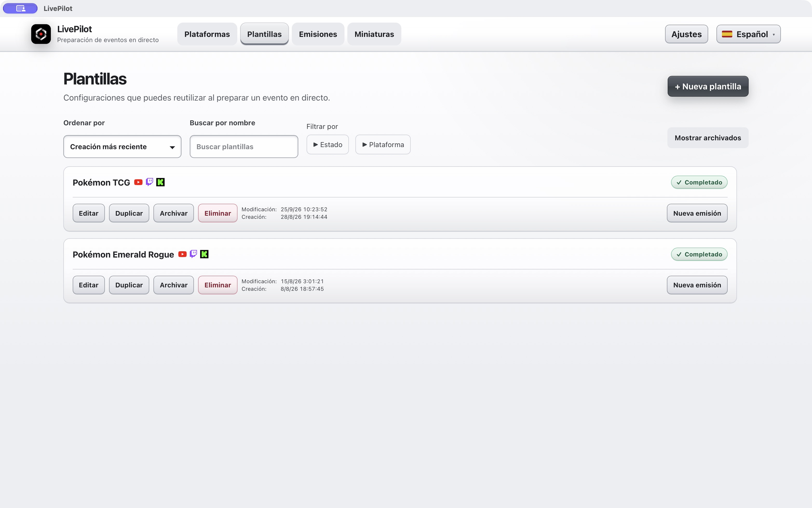Click Editar for Pokémon TCG
Viewport: 812px width, 508px height.
pyautogui.click(x=89, y=213)
